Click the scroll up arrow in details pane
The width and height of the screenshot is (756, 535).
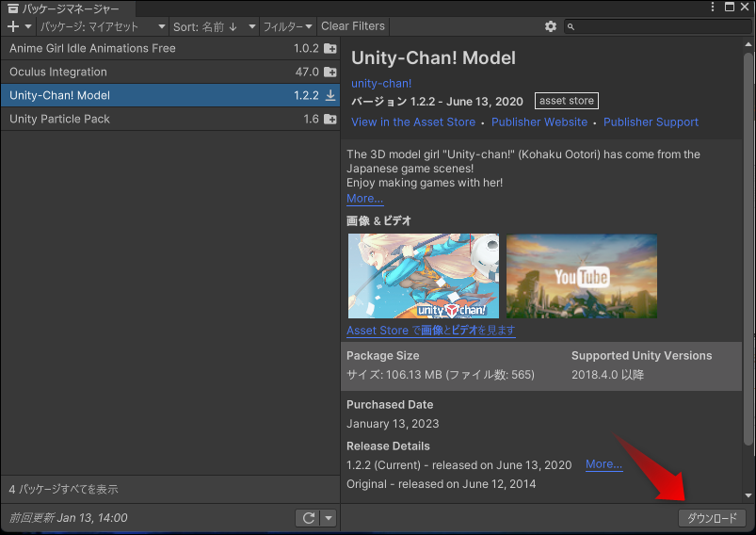pos(748,44)
